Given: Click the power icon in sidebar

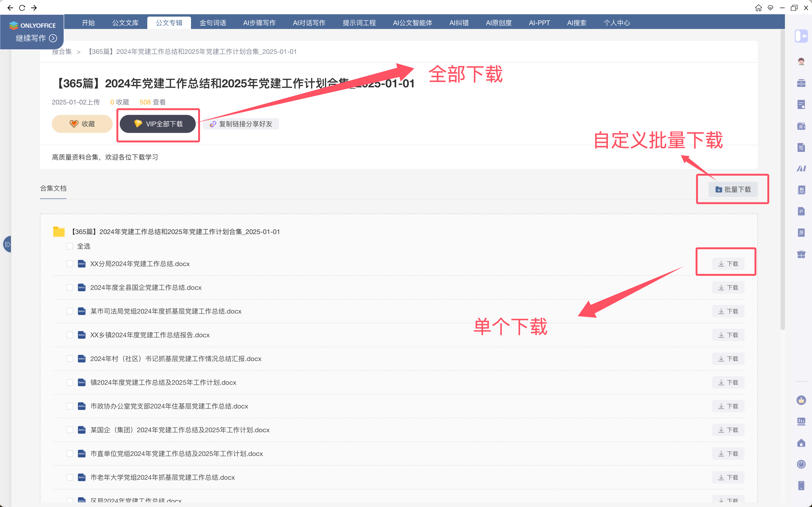Looking at the screenshot, I should (801, 464).
